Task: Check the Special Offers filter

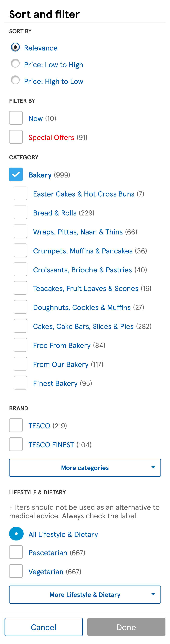Action: coord(16,137)
